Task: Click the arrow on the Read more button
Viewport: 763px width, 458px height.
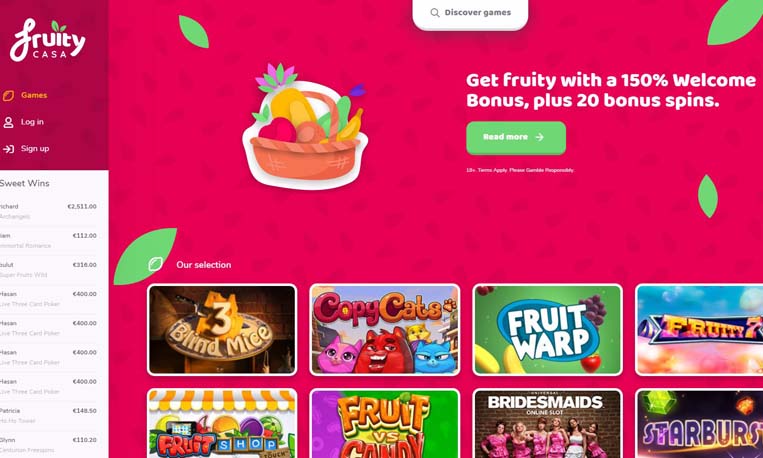Action: pos(539,137)
